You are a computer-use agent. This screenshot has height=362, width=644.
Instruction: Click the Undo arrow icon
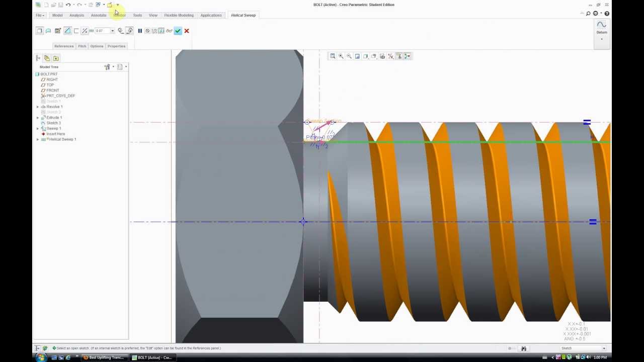tap(68, 5)
